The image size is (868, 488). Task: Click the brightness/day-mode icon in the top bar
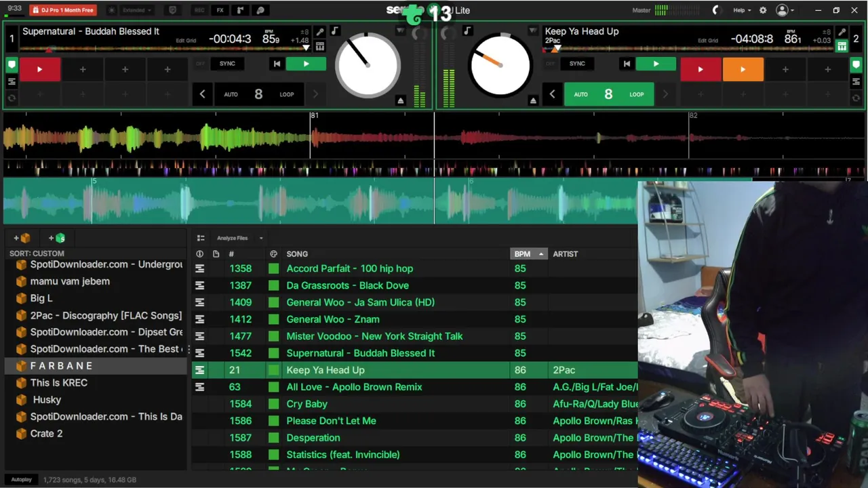[x=111, y=10]
